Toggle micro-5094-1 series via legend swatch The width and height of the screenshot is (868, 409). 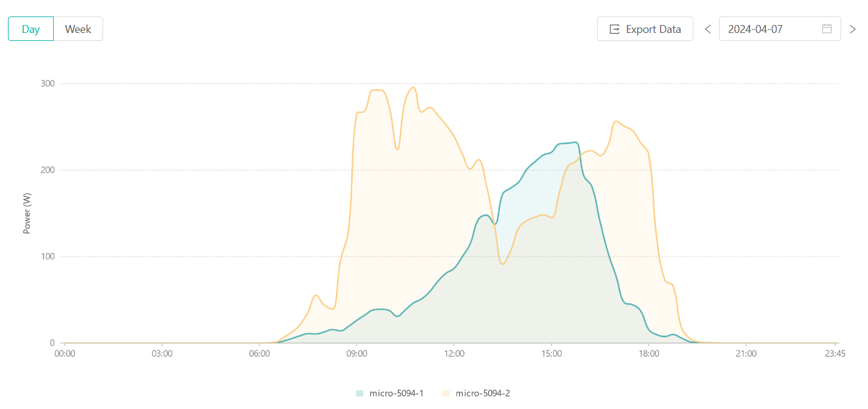(x=360, y=393)
